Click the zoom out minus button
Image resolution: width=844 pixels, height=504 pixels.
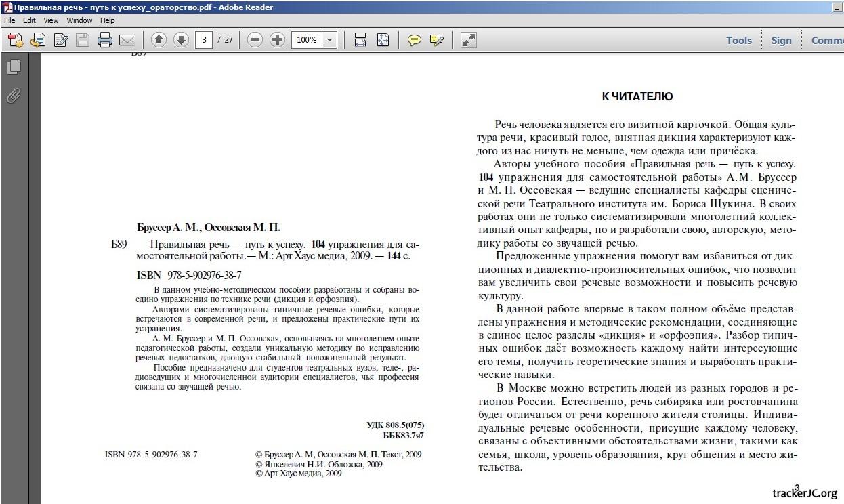pos(255,40)
